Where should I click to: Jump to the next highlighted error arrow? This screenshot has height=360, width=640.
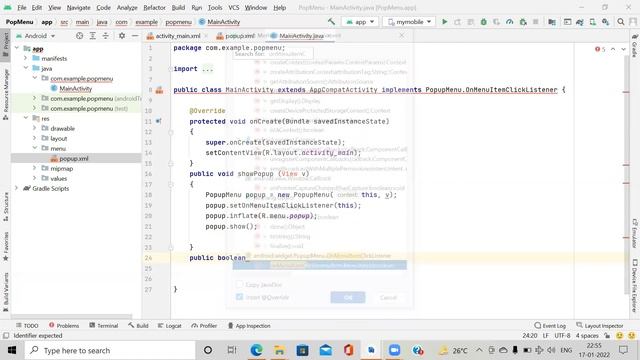624,49
